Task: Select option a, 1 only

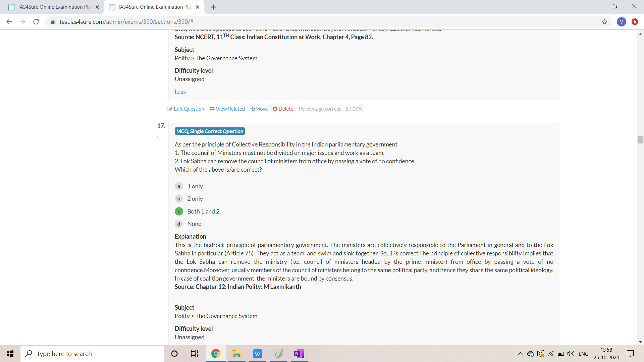Action: coord(179,186)
